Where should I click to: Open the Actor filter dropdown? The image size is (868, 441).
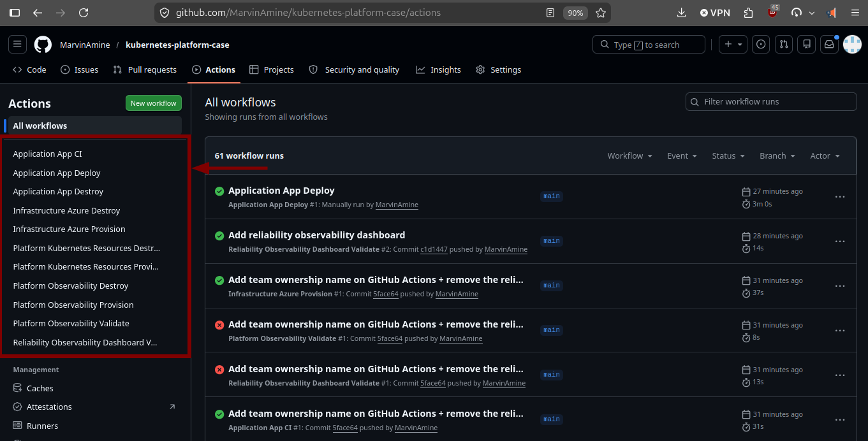click(x=825, y=155)
